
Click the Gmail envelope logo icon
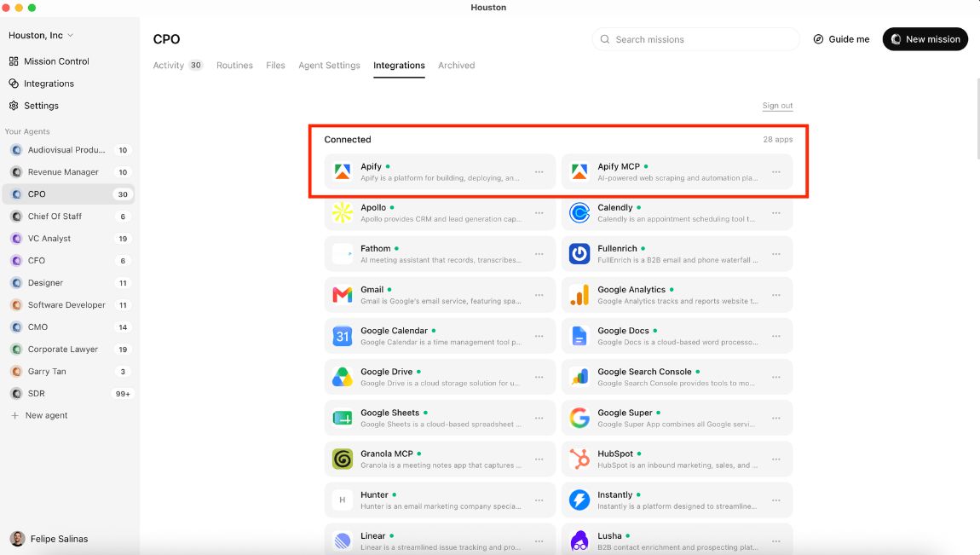click(343, 295)
